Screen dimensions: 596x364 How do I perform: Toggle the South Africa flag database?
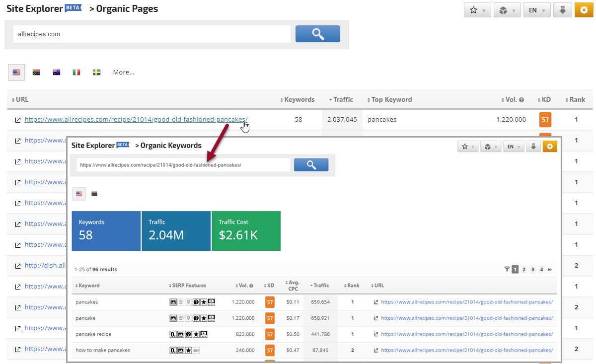point(36,73)
